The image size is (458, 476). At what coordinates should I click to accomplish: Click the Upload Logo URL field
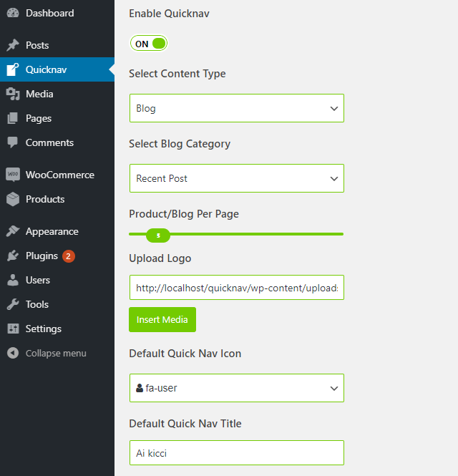coord(237,288)
